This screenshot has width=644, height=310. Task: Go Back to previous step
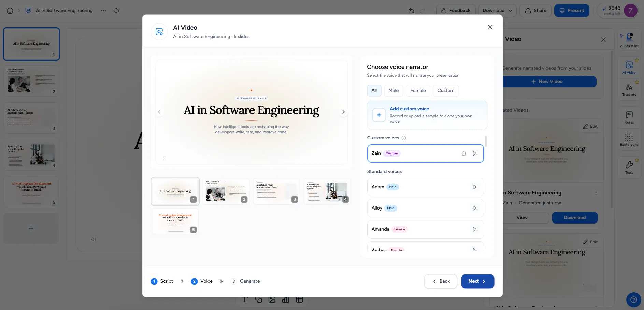pyautogui.click(x=441, y=281)
